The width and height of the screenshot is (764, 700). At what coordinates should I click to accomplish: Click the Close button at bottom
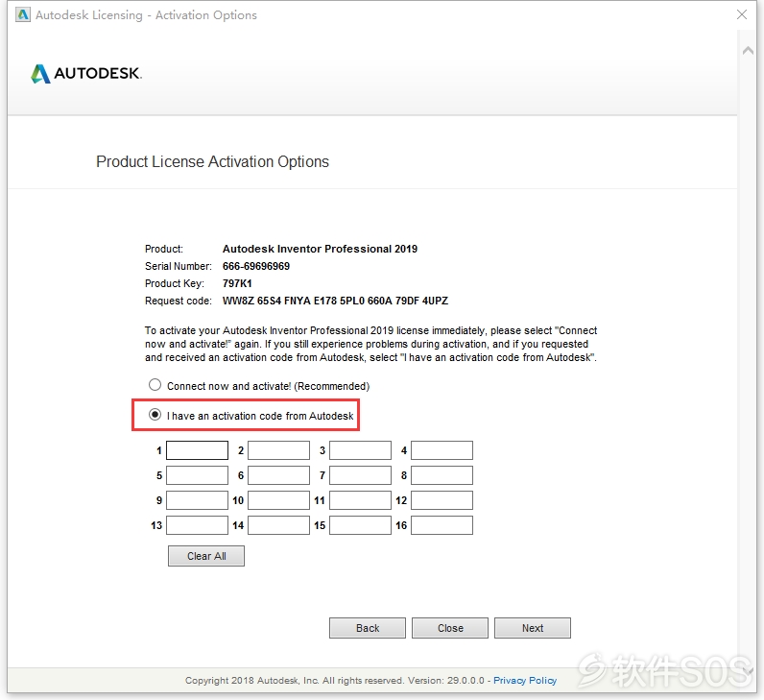(450, 628)
